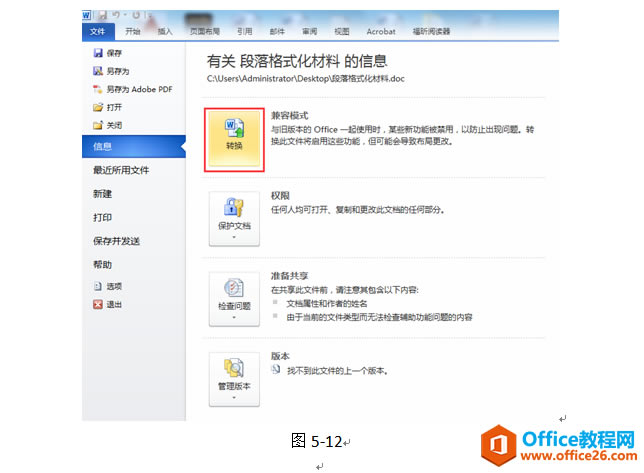Click the 准备共享 heading
This screenshot has height=473, width=644.
[290, 276]
